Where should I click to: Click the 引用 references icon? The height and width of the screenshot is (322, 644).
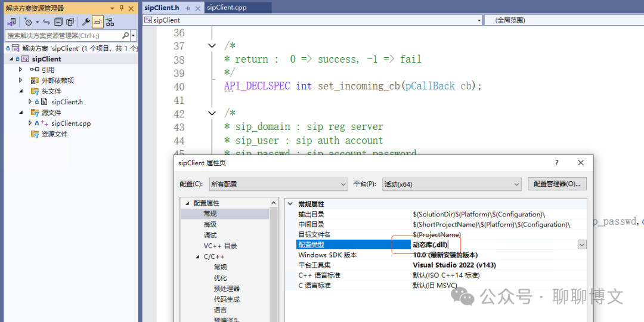click(x=35, y=70)
